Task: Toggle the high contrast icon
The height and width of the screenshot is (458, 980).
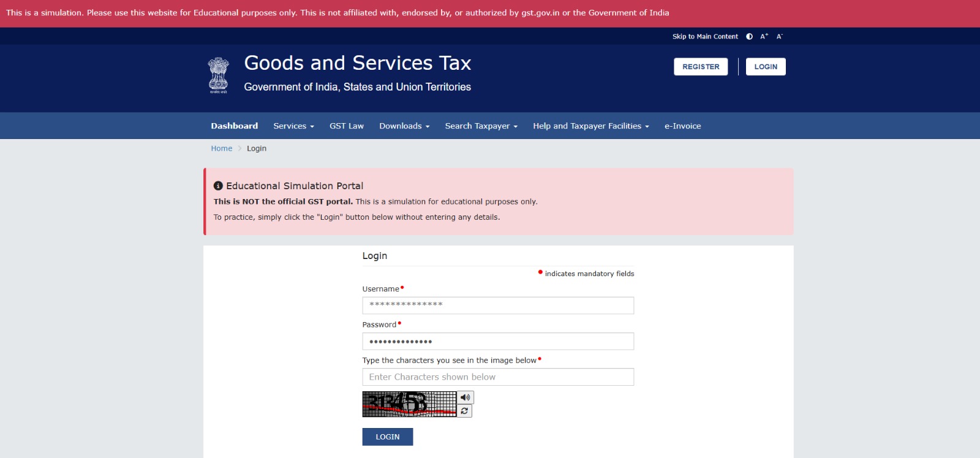Action: point(749,37)
